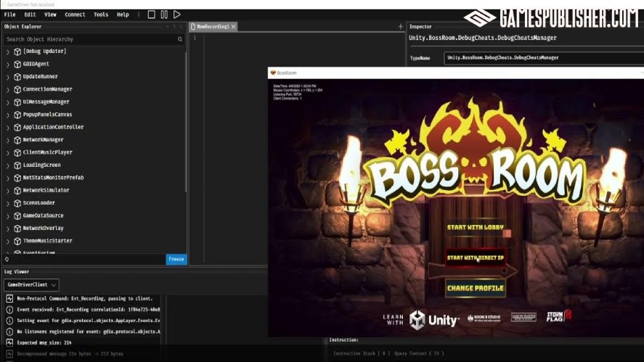The height and width of the screenshot is (362, 644).
Task: Open the Connect menu
Action: (75, 15)
